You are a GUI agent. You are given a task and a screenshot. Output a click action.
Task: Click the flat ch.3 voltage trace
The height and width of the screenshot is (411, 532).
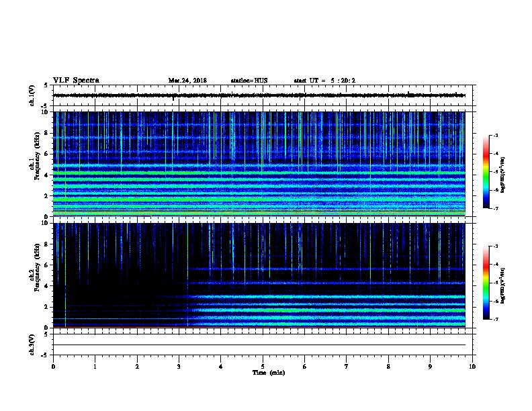click(259, 345)
